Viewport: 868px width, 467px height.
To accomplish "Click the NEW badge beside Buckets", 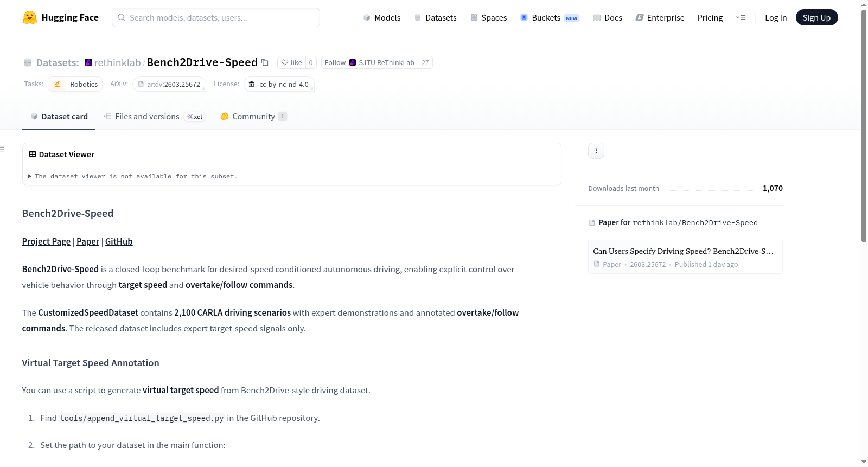I will [572, 18].
